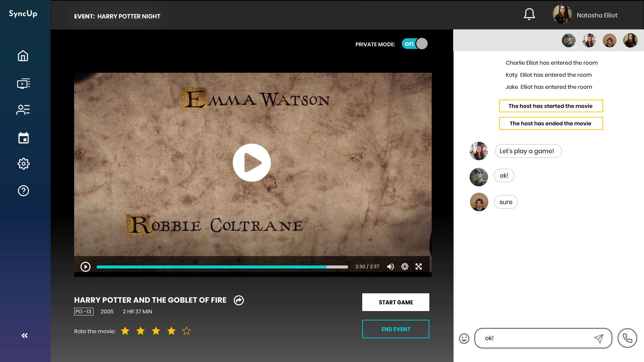Enter fullscreen video mode
Screen dimensions: 644x362
coord(419,266)
